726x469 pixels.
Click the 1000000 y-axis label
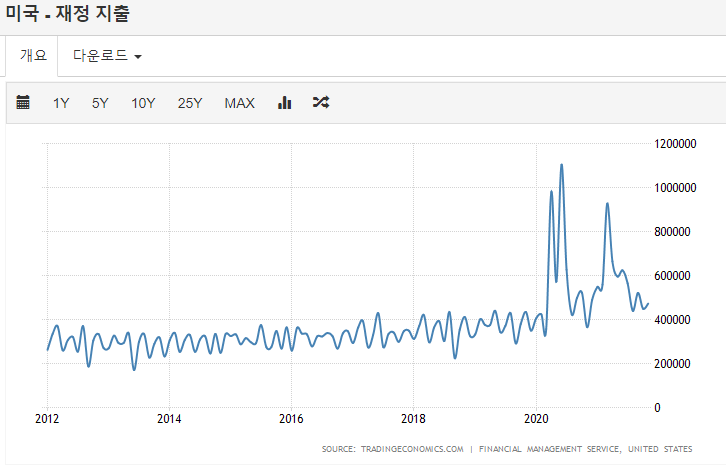[675, 188]
